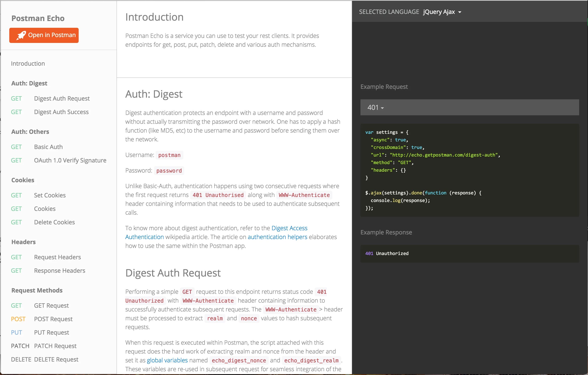The width and height of the screenshot is (588, 375).
Task: Click the Digest Auth Request main heading
Action: (173, 273)
